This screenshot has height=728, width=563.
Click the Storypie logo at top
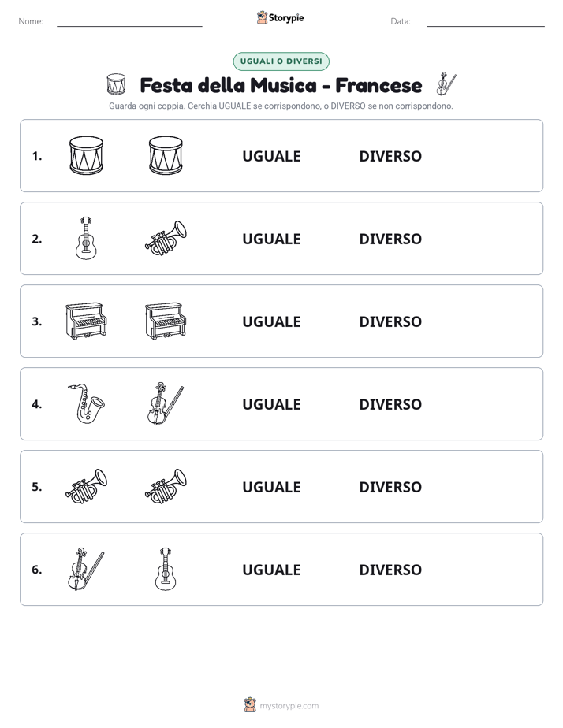coord(281,17)
